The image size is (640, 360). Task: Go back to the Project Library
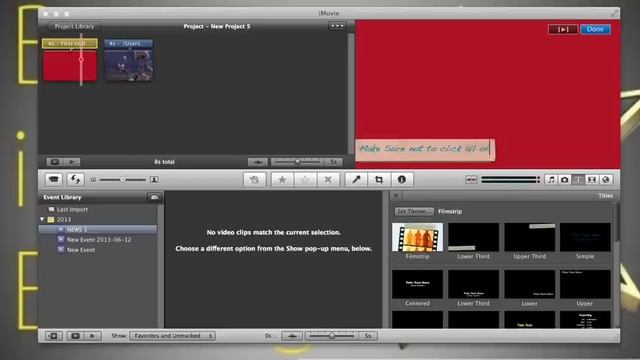(x=74, y=26)
